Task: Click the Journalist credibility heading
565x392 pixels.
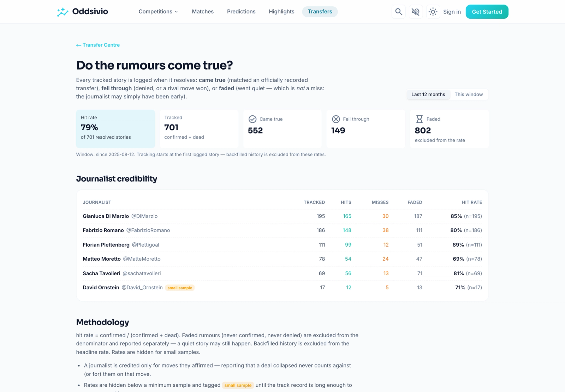Action: (117, 179)
